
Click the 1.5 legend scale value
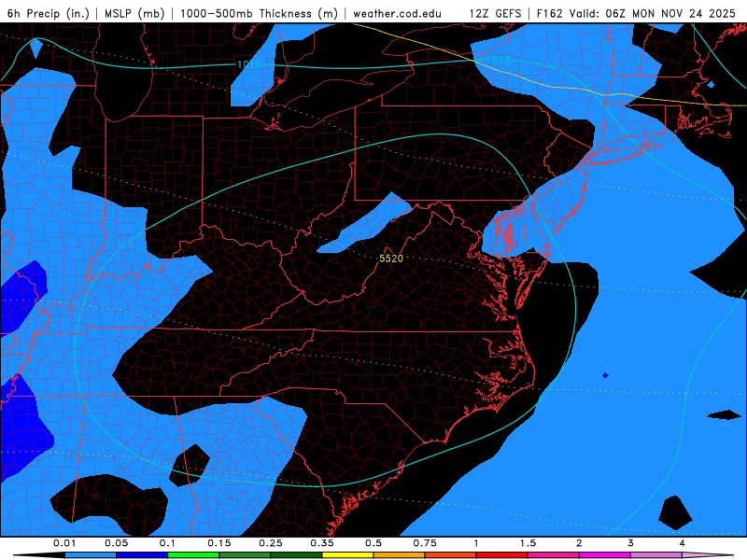[x=528, y=543]
